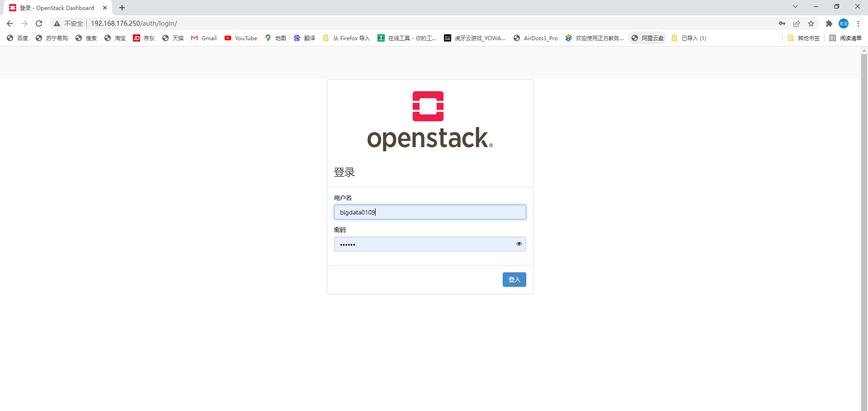Restore down the browser window

[x=837, y=7]
